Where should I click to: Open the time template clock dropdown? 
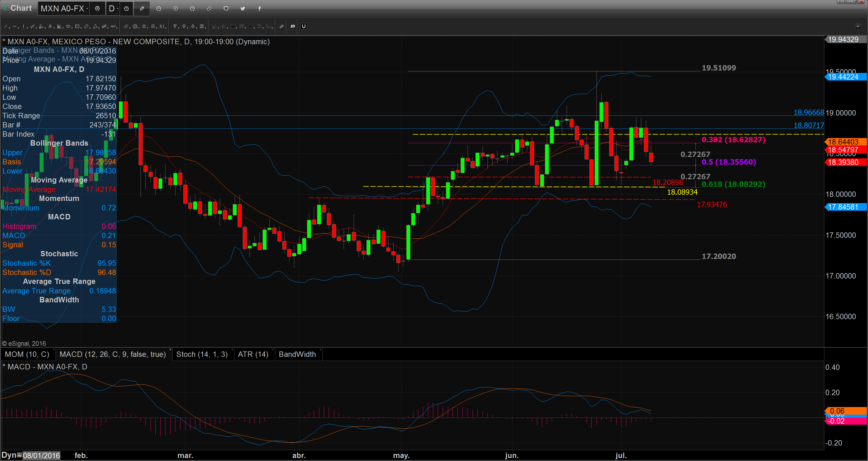click(x=126, y=9)
